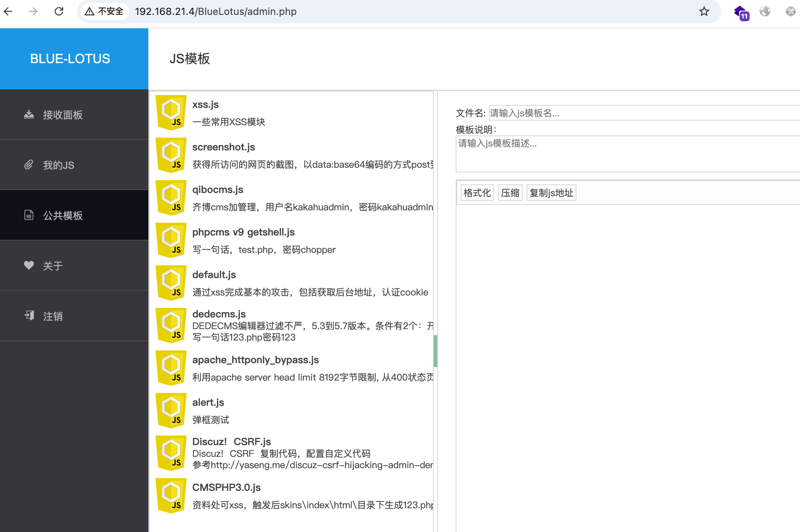Open the 我的JS sidebar item
This screenshot has width=800, height=532.
pos(74,165)
